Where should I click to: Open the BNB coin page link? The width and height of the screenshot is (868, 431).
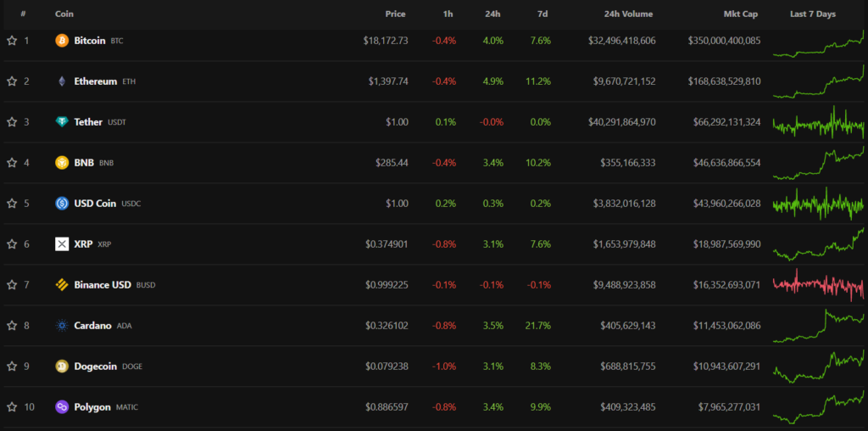coord(84,163)
